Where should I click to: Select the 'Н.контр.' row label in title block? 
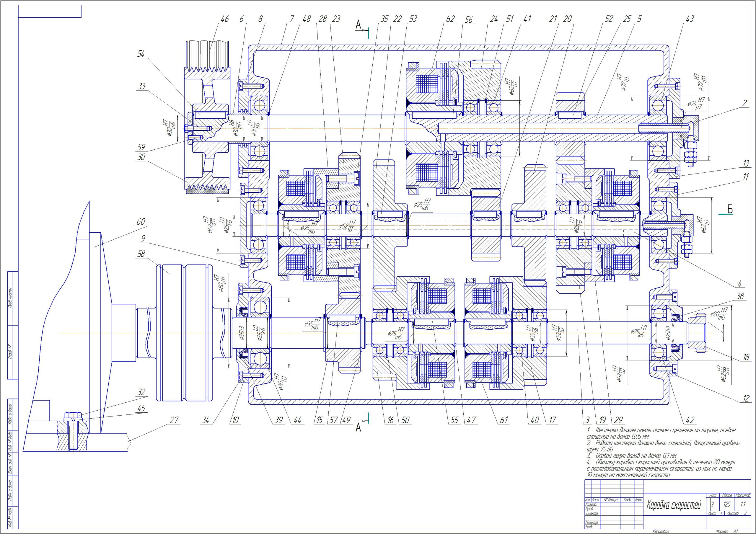coord(592,522)
